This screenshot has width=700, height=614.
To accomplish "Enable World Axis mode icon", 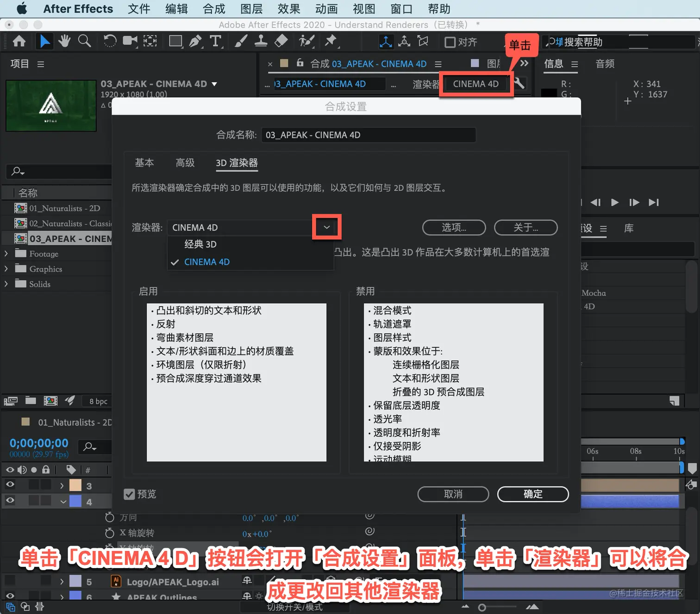I will point(404,42).
